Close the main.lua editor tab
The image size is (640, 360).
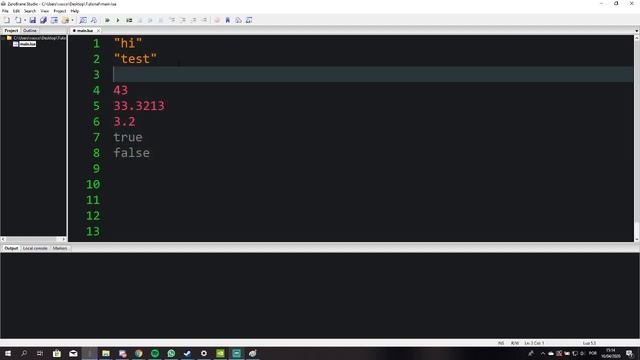coord(98,31)
